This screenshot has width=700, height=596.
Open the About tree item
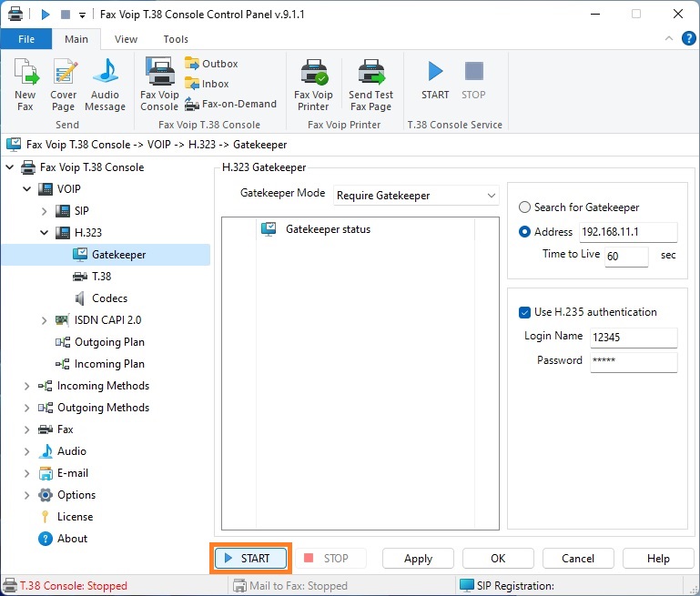coord(72,539)
